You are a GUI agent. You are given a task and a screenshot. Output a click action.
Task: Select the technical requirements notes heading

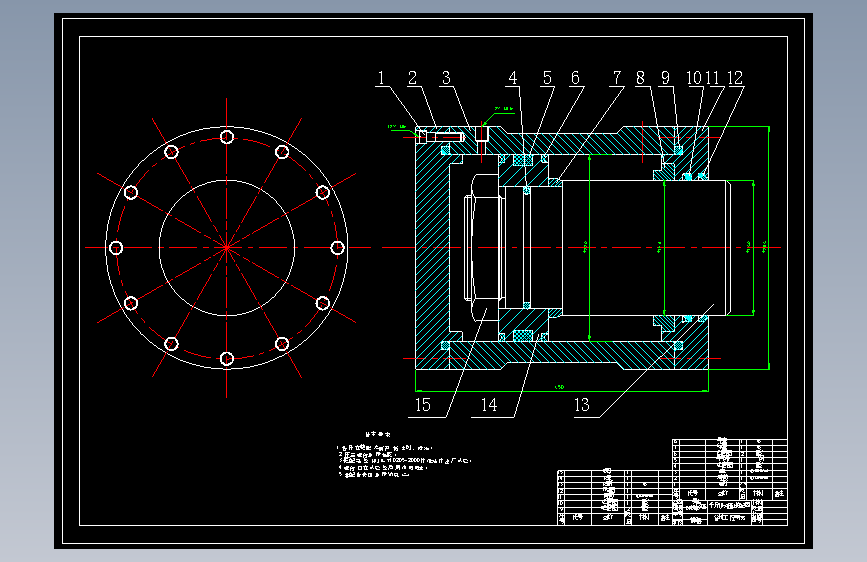378,435
